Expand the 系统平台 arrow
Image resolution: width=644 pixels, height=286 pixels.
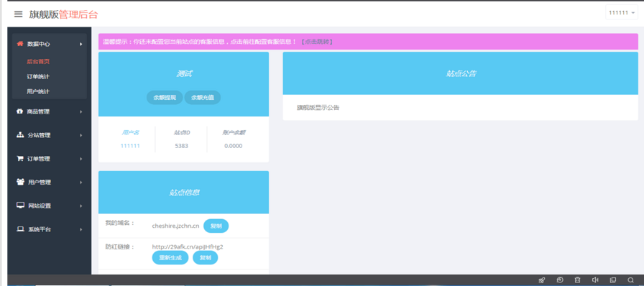81,229
